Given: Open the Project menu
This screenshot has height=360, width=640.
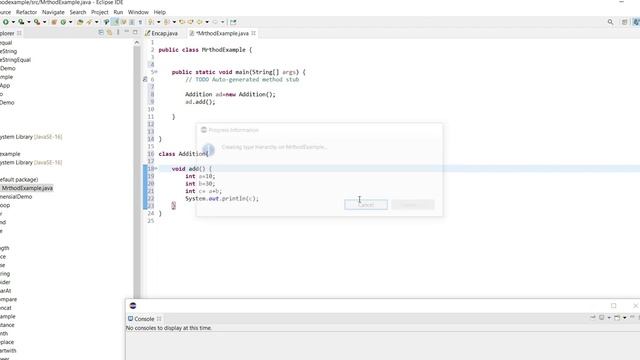Looking at the screenshot, I should click(100, 12).
